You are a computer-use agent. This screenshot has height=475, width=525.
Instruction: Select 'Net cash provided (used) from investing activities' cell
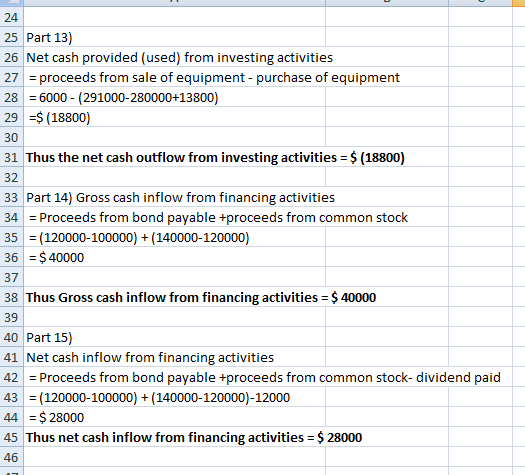point(179,57)
